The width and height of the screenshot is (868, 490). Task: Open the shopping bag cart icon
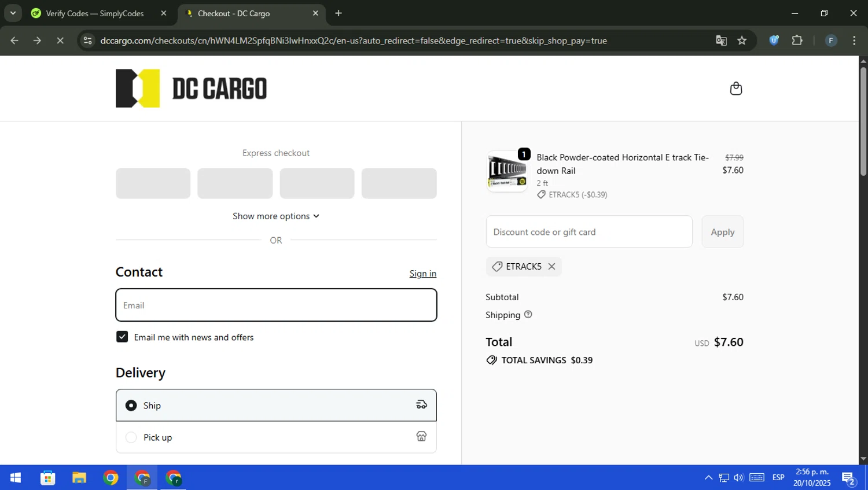(x=735, y=89)
